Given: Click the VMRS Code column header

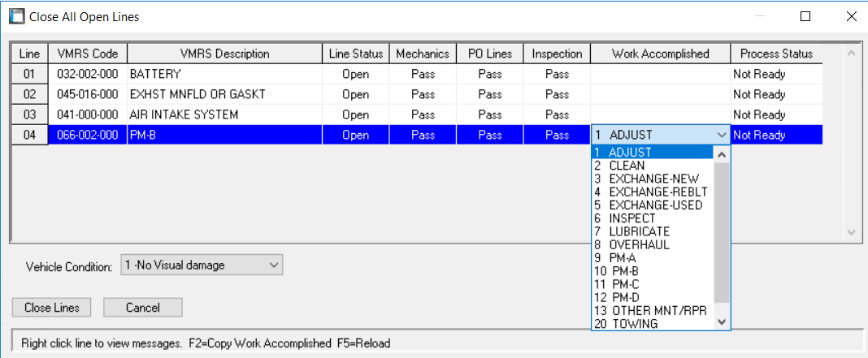Looking at the screenshot, I should [88, 54].
